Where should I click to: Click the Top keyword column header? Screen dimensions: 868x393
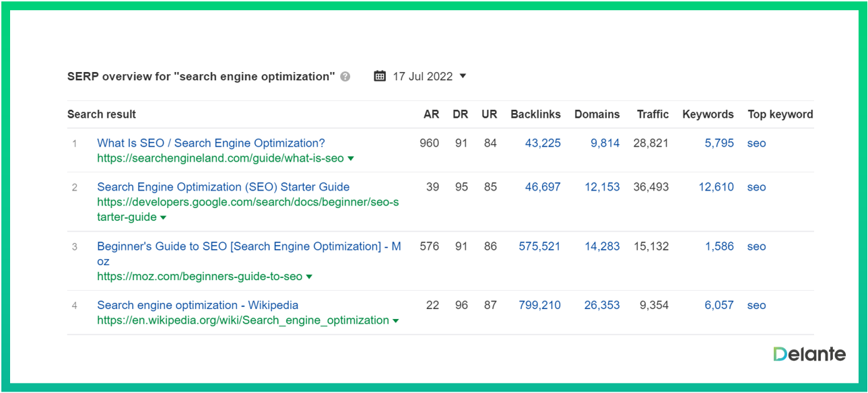tap(780, 114)
